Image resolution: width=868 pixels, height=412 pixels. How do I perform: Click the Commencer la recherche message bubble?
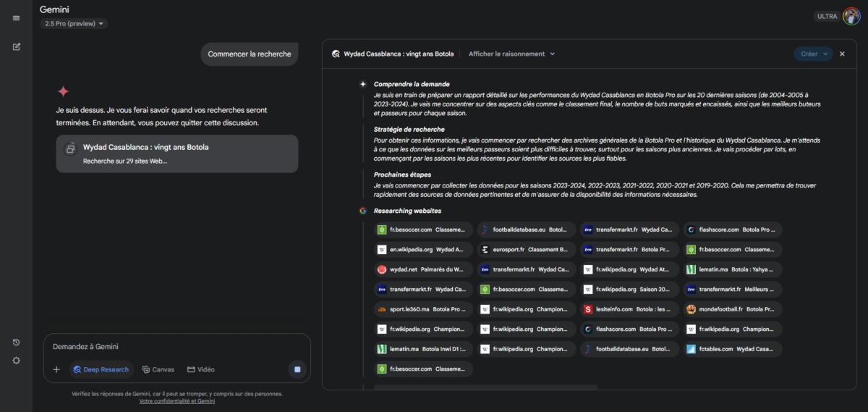click(250, 54)
